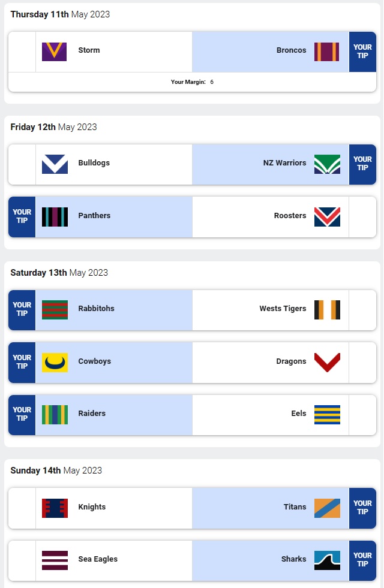Click the Roosters team logo

tap(327, 217)
